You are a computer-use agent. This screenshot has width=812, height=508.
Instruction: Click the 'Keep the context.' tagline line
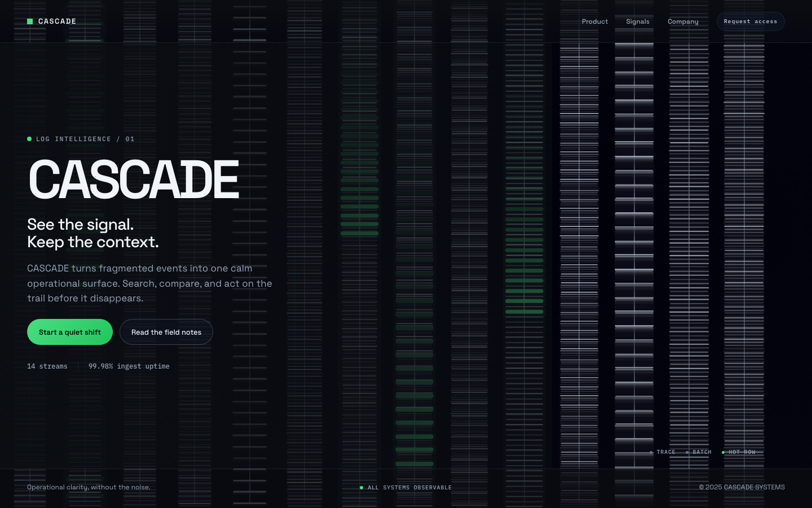click(93, 242)
